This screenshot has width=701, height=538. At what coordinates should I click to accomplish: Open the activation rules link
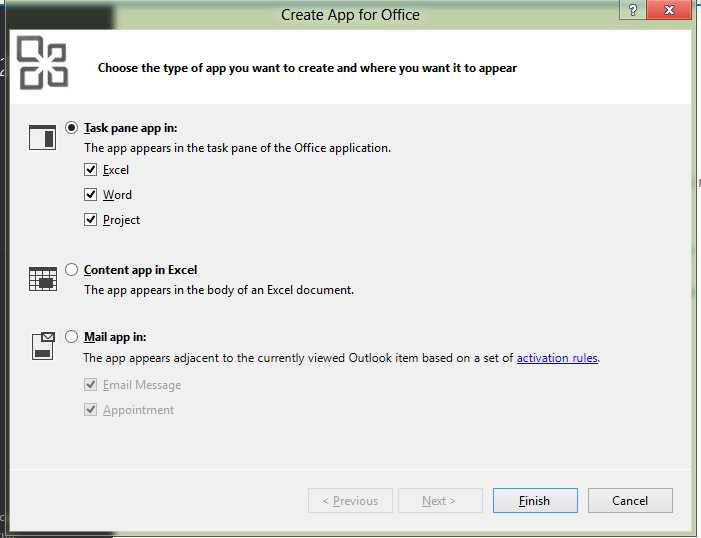click(557, 358)
